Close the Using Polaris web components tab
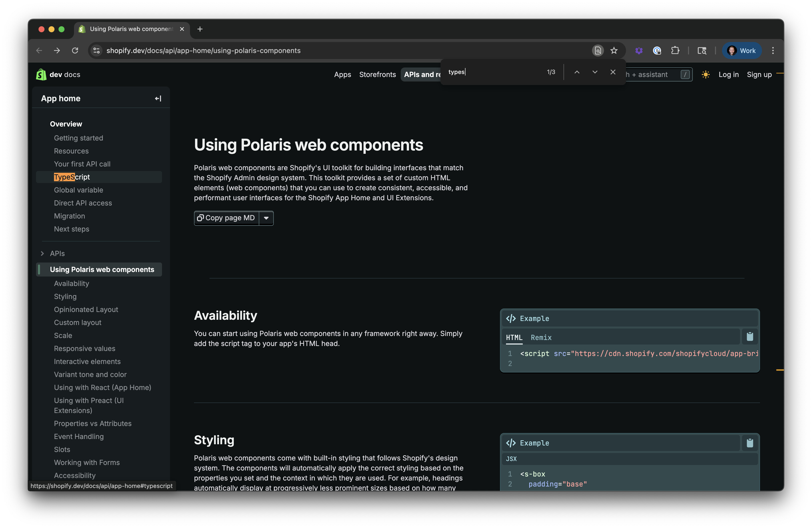The width and height of the screenshot is (812, 528). point(182,29)
